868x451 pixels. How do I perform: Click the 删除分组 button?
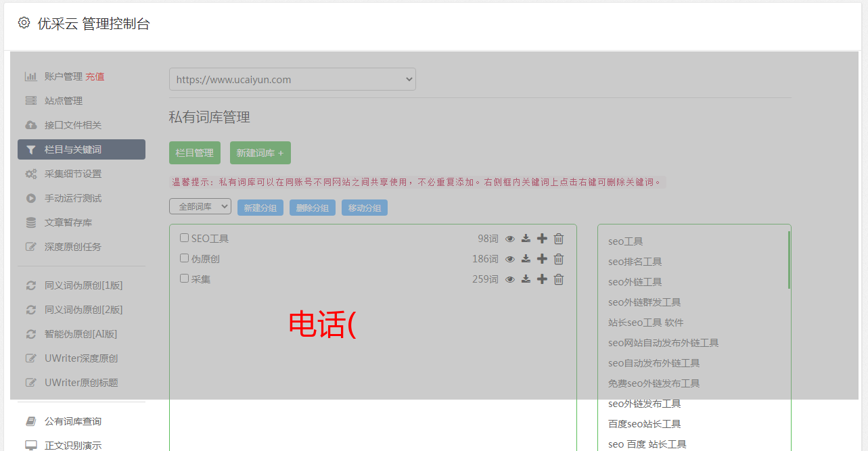click(x=313, y=208)
